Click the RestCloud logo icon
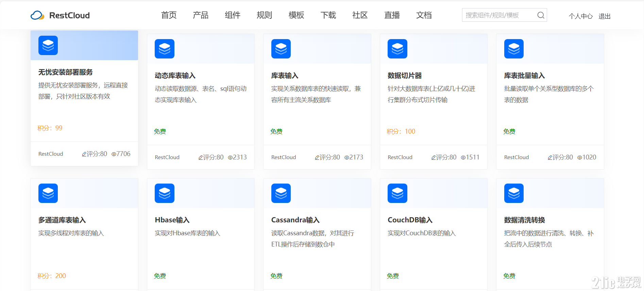This screenshot has height=291, width=644. pos(37,15)
